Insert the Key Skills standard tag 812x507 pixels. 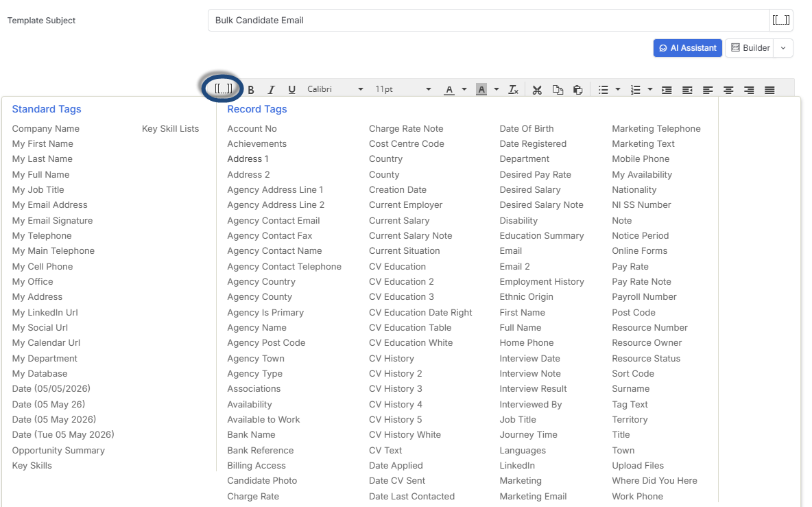coord(32,466)
